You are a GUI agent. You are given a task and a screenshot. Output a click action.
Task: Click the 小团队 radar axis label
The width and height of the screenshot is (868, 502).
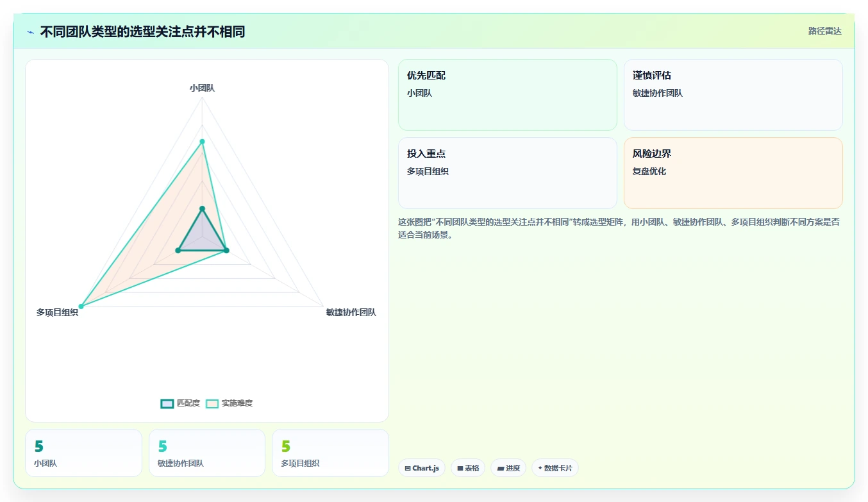[202, 88]
